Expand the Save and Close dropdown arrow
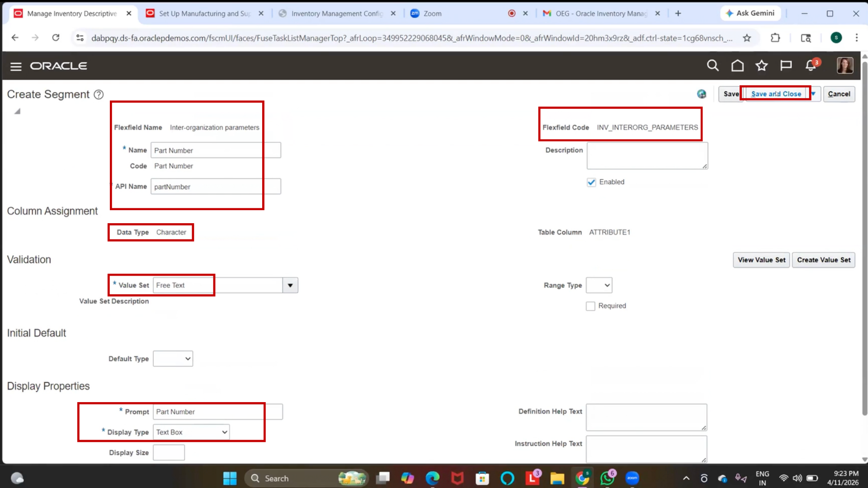Viewport: 868px width, 488px height. (x=814, y=94)
